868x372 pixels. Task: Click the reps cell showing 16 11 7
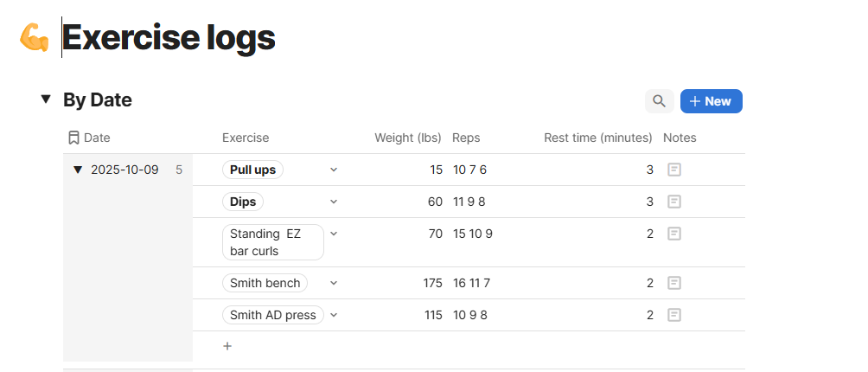pos(471,283)
